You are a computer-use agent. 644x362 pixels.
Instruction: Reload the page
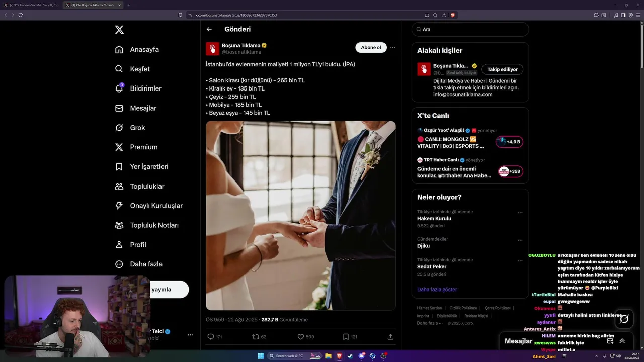click(21, 15)
